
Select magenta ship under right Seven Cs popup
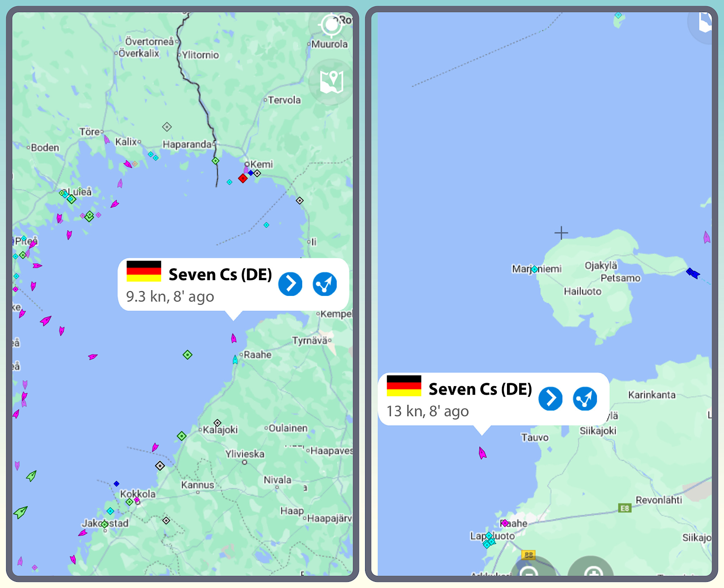(482, 453)
